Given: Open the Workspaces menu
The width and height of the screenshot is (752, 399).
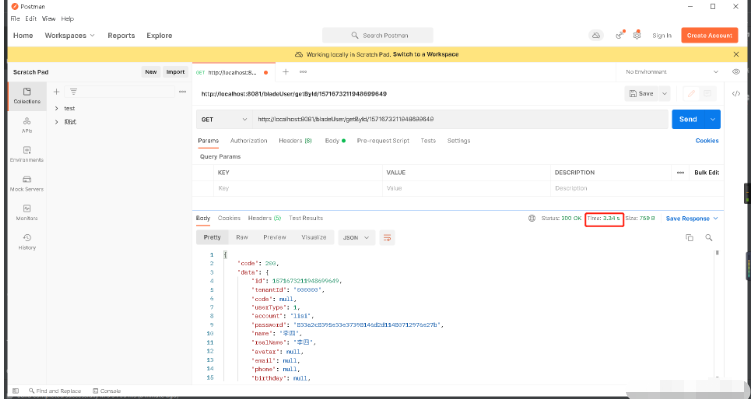Looking at the screenshot, I should tap(70, 35).
